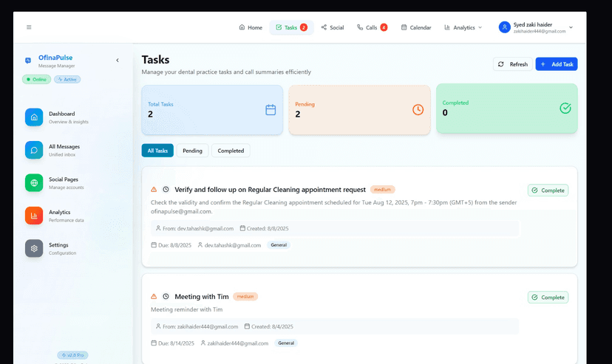The width and height of the screenshot is (612, 364).
Task: Click the OfinaPulse logo icon
Action: 28,61
